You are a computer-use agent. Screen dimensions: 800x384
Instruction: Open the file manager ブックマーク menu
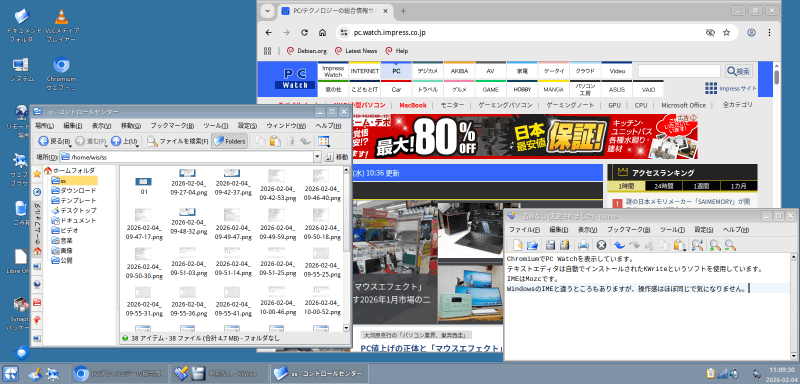click(172, 126)
